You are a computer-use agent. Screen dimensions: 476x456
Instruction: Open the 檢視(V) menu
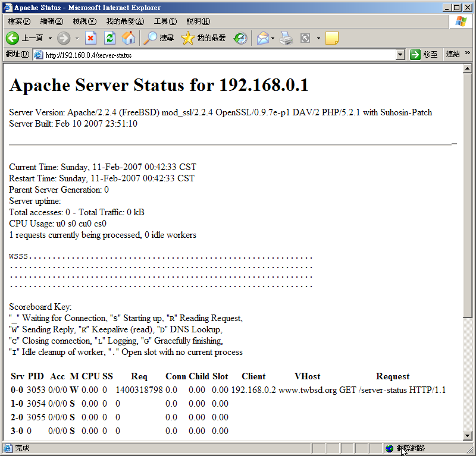[84, 21]
